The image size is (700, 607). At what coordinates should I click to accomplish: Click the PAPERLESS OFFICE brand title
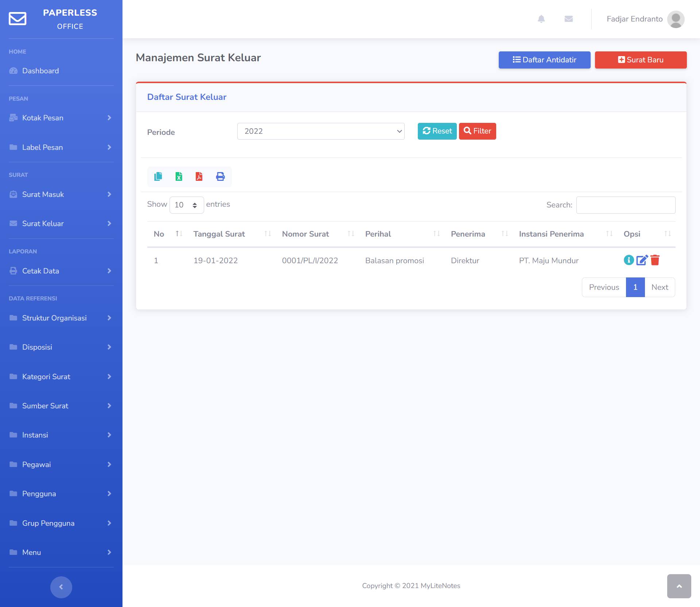[x=70, y=19]
